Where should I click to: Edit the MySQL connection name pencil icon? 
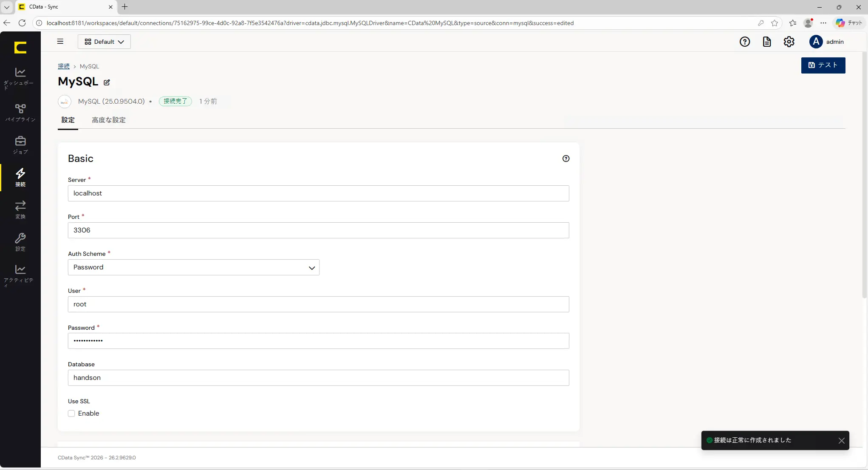pos(107,82)
